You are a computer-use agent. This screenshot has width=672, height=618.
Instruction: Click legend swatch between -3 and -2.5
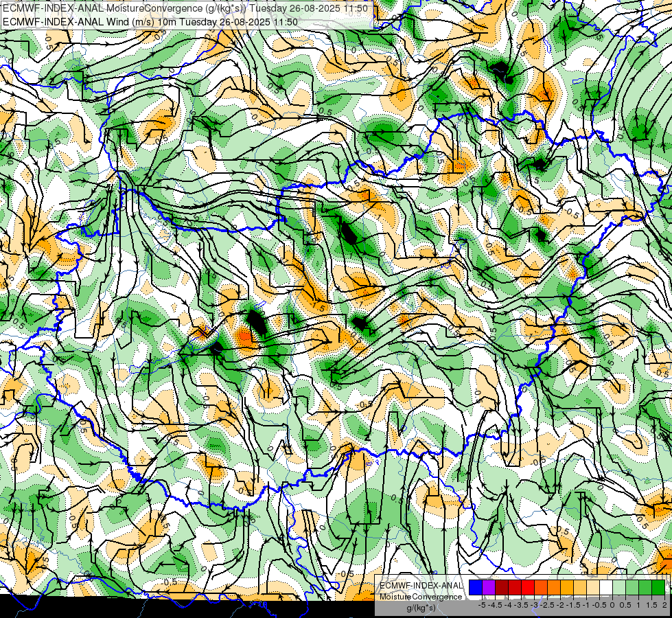coord(541,587)
